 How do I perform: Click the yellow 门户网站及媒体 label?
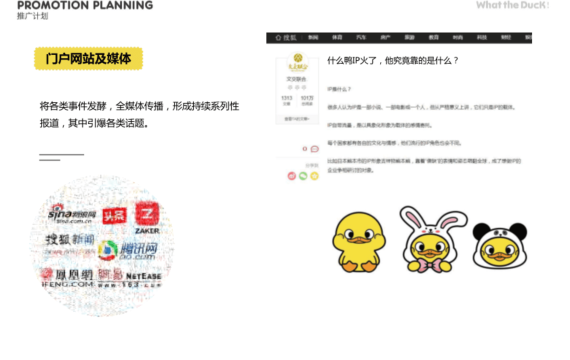(88, 59)
